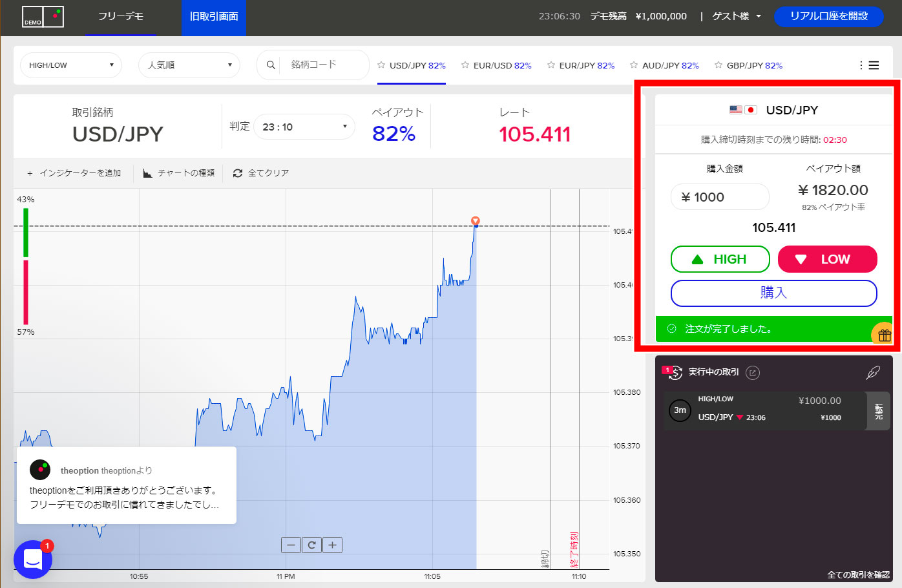This screenshot has width=902, height=588.
Task: Open the 人気順 sort dropdown
Action: pos(189,65)
